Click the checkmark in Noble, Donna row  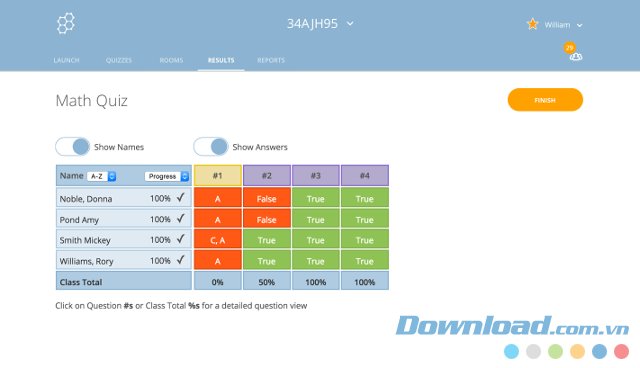coord(180,198)
